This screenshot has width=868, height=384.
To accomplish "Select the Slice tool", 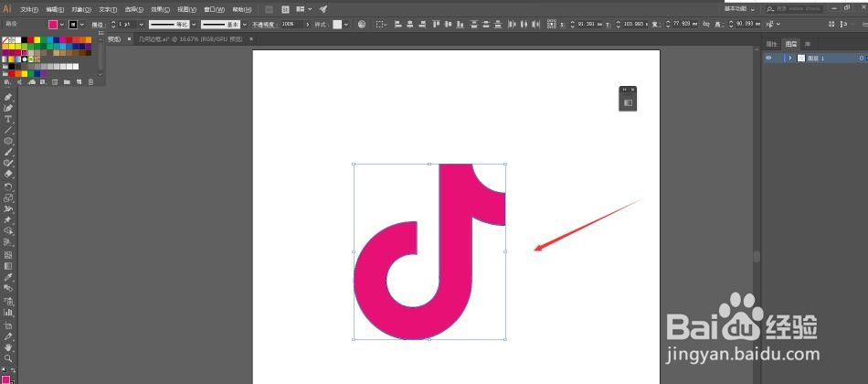I will pyautogui.click(x=7, y=336).
